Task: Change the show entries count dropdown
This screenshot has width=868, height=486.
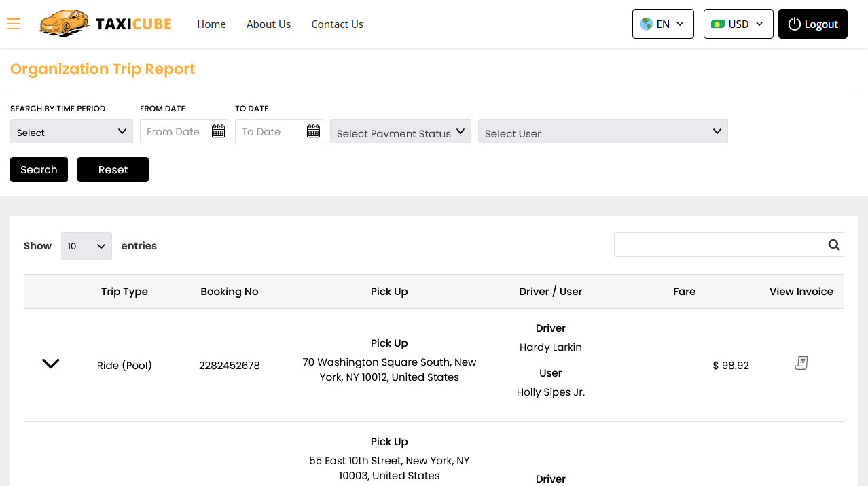Action: [x=86, y=246]
